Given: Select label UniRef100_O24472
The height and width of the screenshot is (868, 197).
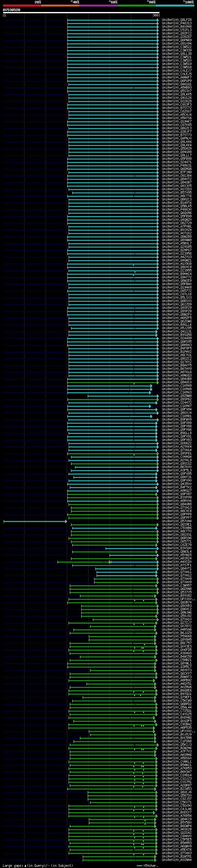Looking at the screenshot, I should (x=177, y=403).
